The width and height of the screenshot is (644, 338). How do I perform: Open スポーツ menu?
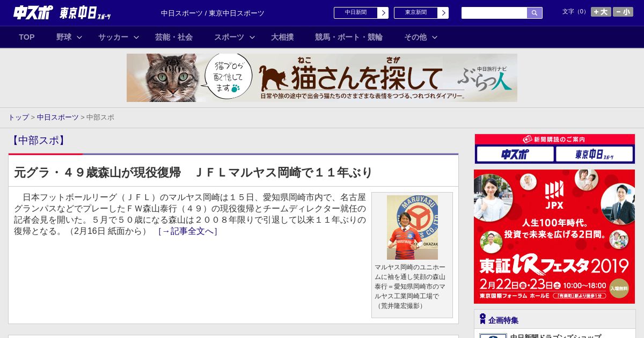click(229, 37)
